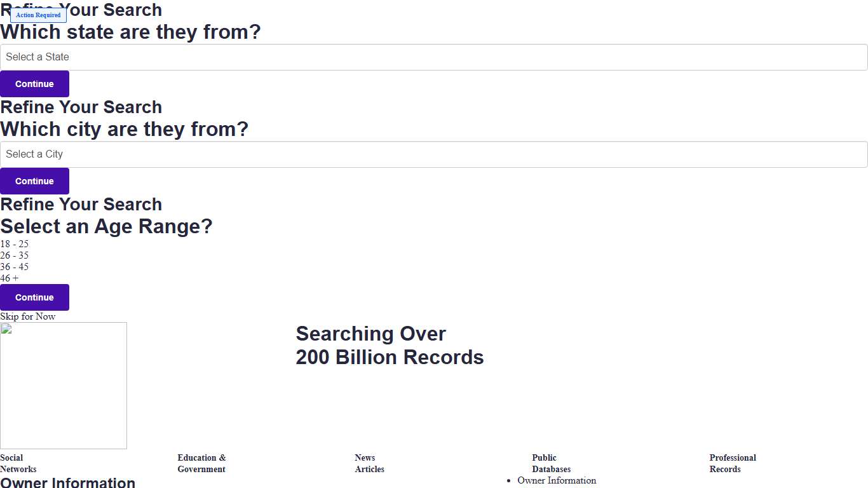Select the 18 - 25 age range

(x=15, y=244)
